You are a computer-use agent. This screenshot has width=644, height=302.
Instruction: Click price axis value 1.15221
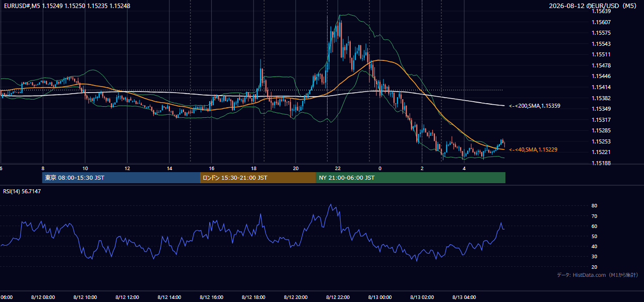602,153
